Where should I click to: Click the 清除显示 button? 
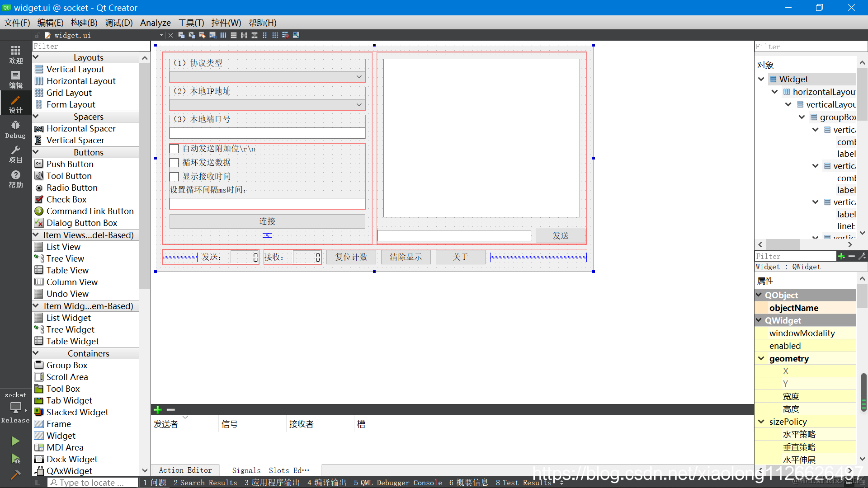(x=406, y=257)
